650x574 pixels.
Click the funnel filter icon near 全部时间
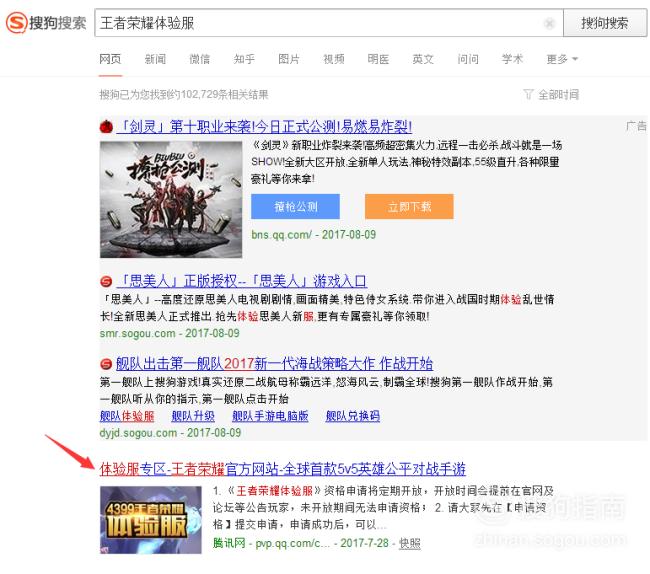pos(528,94)
